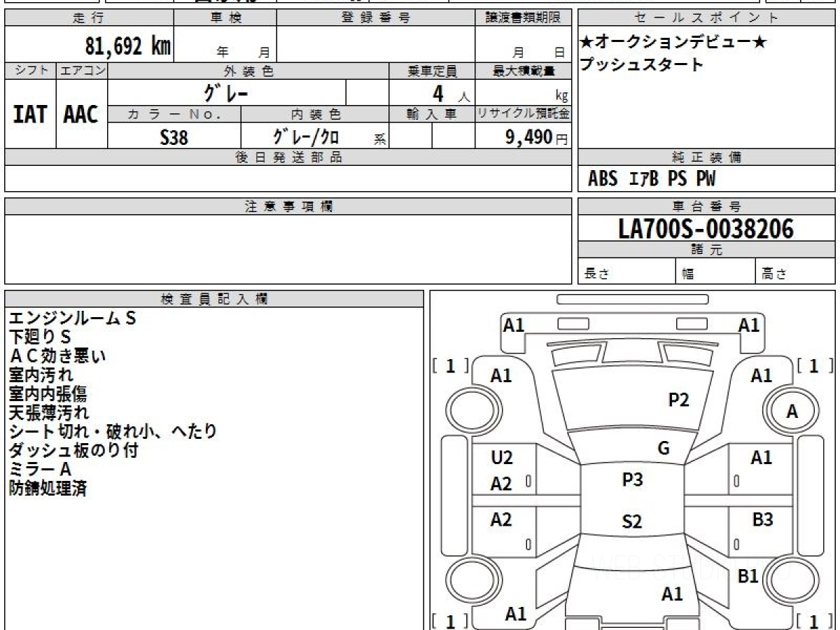Click the 後日発送部品 header
Viewport: 840px width, 630px height.
click(288, 157)
